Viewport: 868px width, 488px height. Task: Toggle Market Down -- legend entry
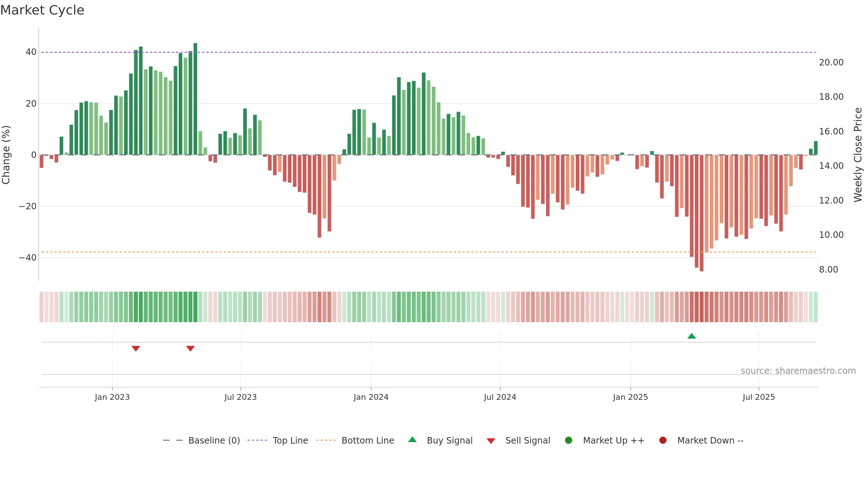point(701,440)
